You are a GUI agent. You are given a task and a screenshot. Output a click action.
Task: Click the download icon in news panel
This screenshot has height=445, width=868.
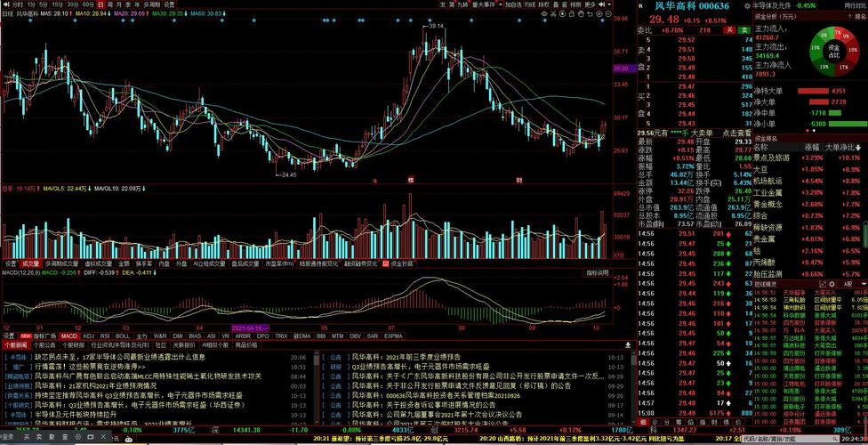(628, 344)
